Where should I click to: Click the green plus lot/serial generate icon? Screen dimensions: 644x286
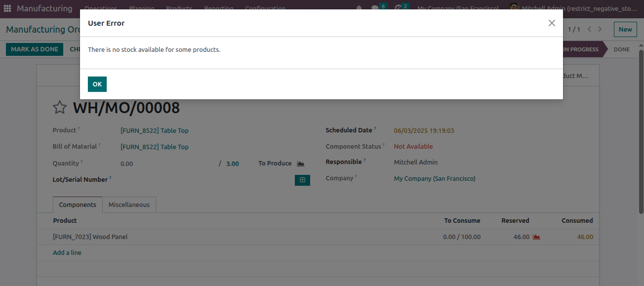[x=302, y=180]
